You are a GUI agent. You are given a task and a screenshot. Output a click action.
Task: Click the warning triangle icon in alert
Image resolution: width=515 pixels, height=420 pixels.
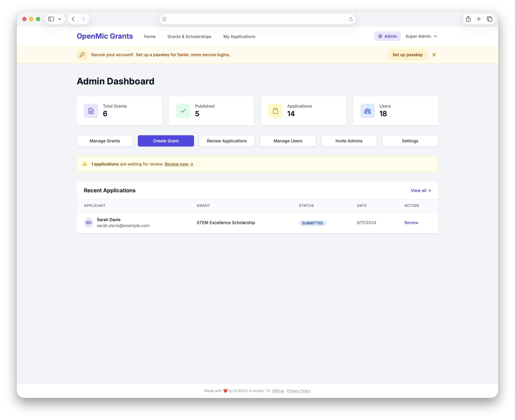(85, 164)
